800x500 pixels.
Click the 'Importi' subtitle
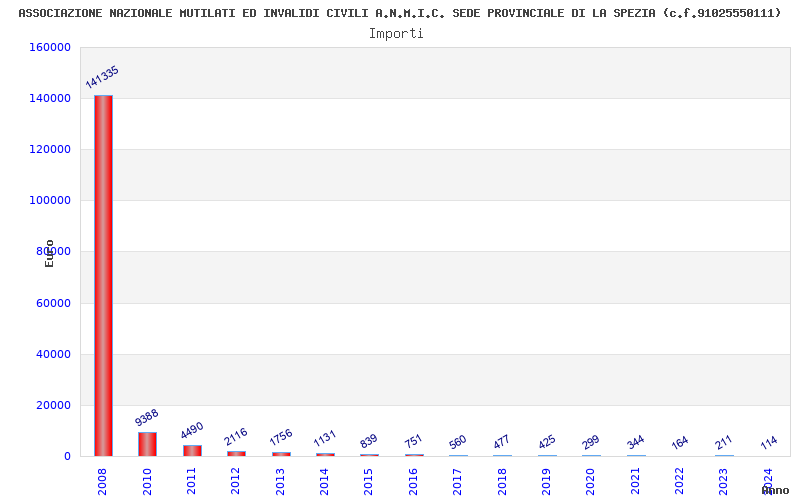click(x=396, y=34)
